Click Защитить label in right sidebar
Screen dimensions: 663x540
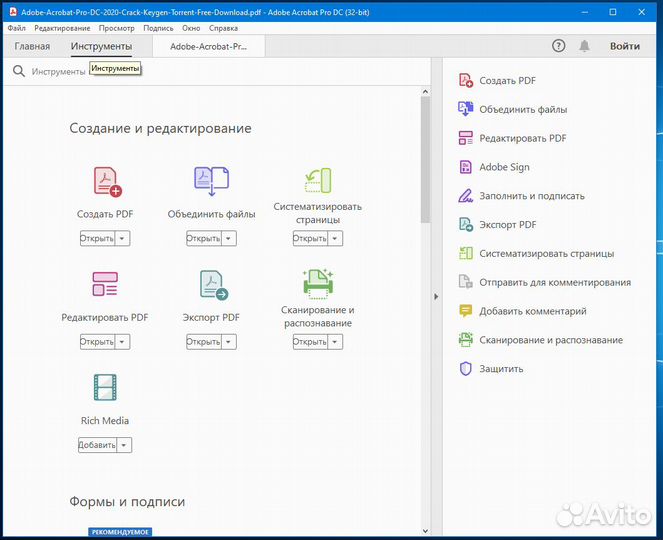(501, 369)
